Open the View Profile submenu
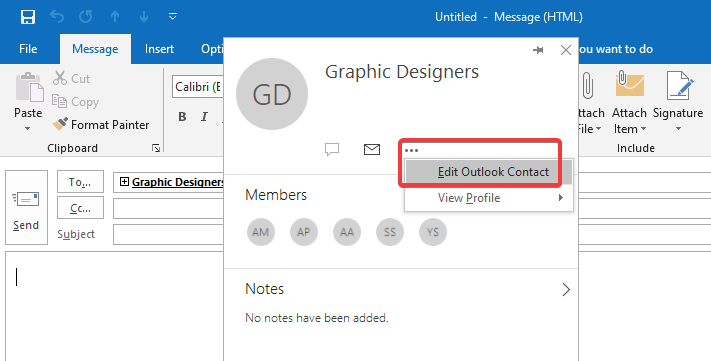Image resolution: width=711 pixels, height=361 pixels. click(x=489, y=198)
